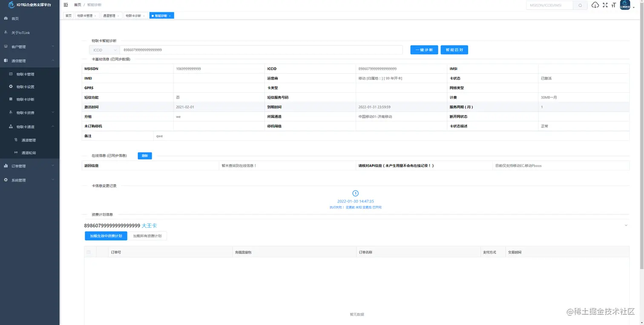The image size is (644, 325).
Task: Expand the 系统管理 menu chevron
Action: (x=53, y=180)
